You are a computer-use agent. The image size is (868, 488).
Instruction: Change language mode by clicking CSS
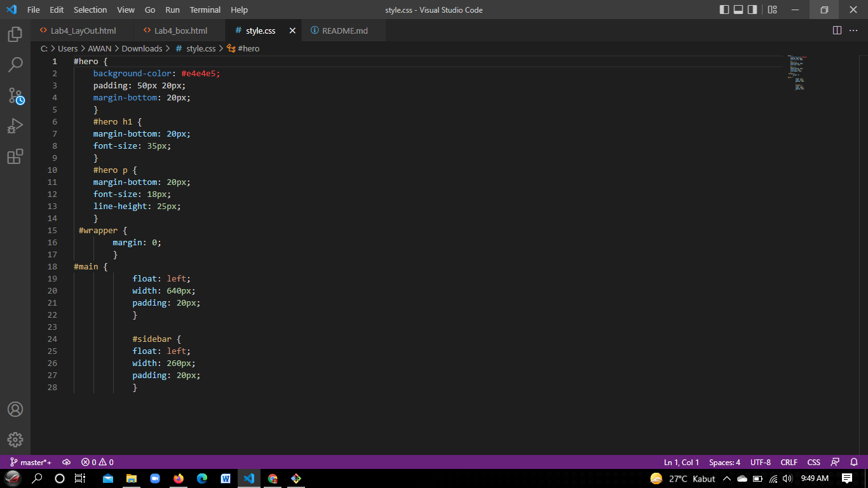(814, 462)
